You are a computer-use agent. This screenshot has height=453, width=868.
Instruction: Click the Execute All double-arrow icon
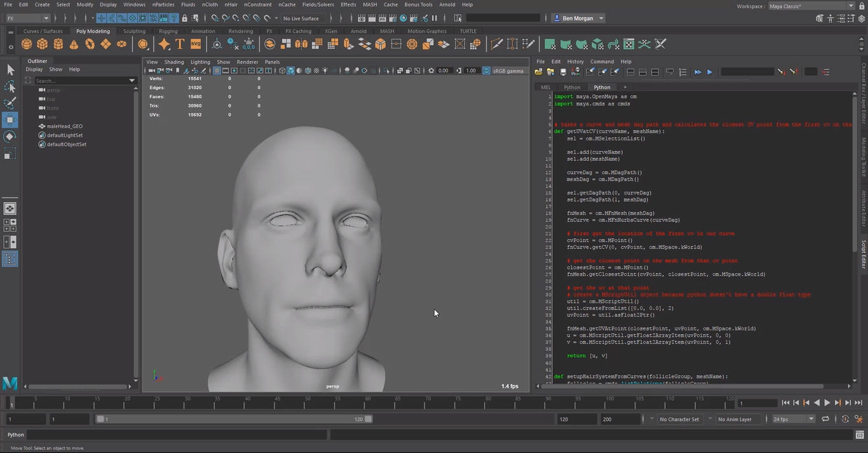point(698,72)
